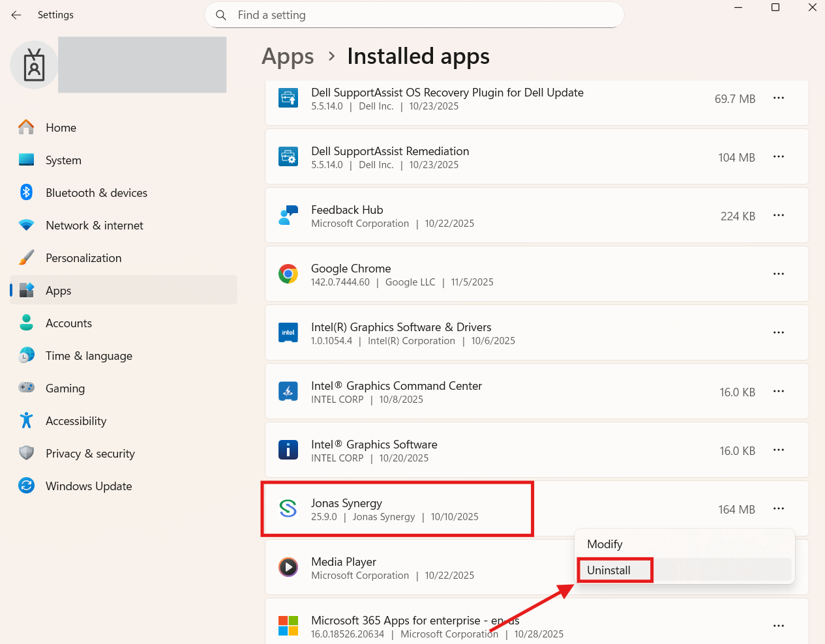Screen dimensions: 825x644
Task: Click the 69.7 MB size value
Action: 735,99
